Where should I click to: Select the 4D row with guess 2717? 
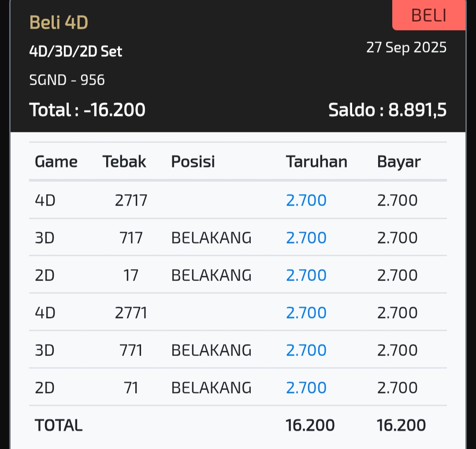[131, 200]
